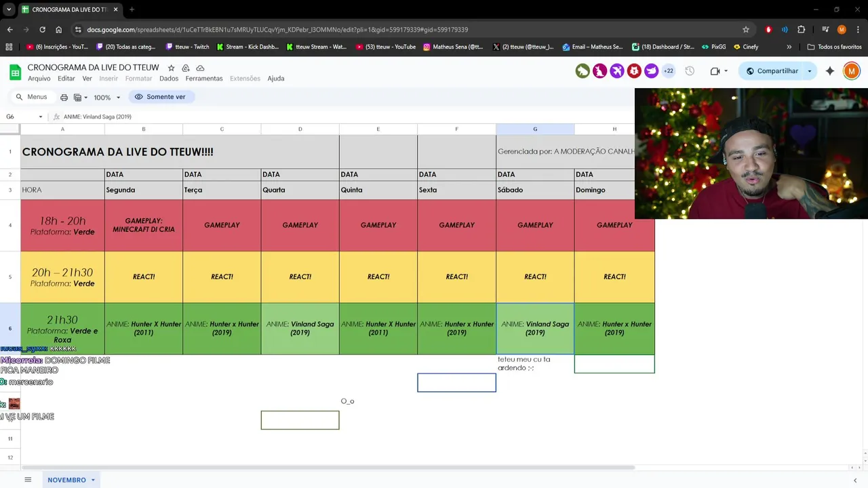Screen dimensions: 868x488
Task: Select the GAMEPLAY: MINECRAFT DI CRIA cell
Action: click(144, 225)
